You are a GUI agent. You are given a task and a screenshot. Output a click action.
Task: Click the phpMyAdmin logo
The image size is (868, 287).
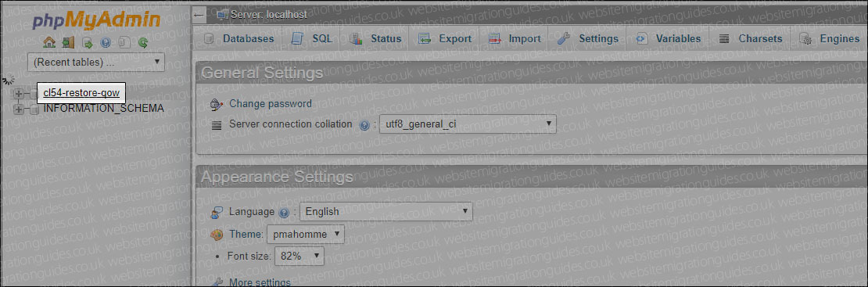[96, 21]
